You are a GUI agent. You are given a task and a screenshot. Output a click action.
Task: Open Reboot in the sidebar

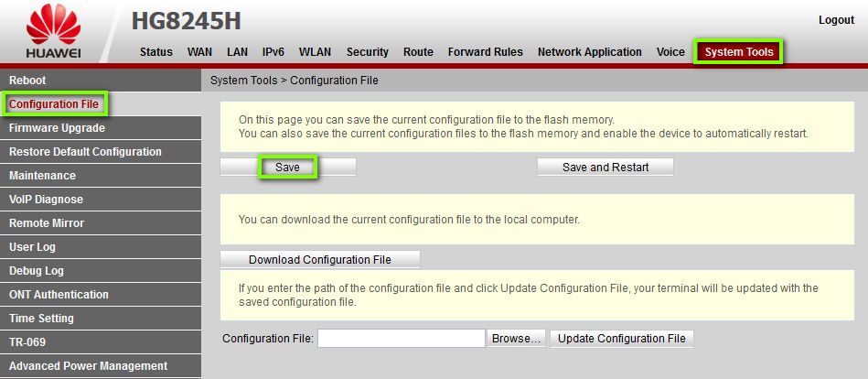click(x=27, y=81)
